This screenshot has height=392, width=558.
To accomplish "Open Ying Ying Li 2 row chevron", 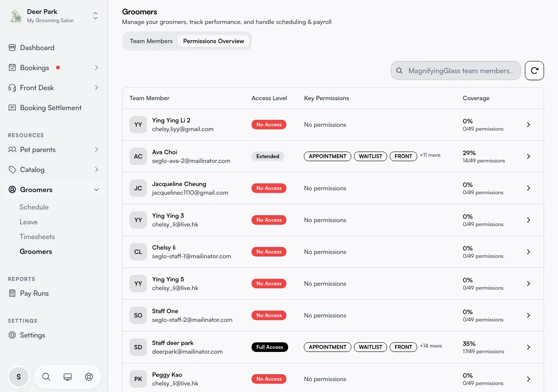I will click(x=528, y=125).
